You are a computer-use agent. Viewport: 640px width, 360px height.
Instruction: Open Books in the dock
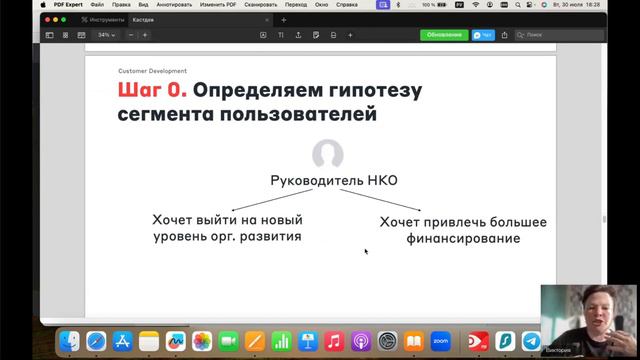click(x=414, y=341)
